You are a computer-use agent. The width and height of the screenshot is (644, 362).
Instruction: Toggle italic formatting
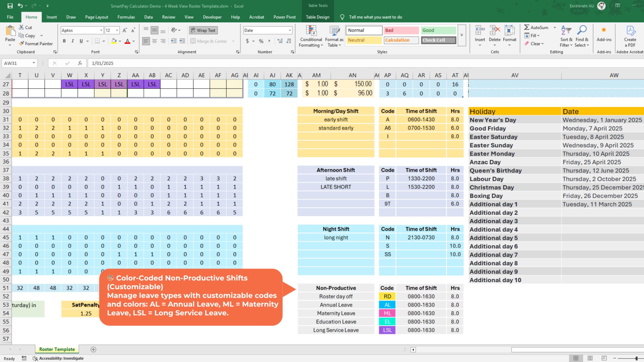coord(73,41)
